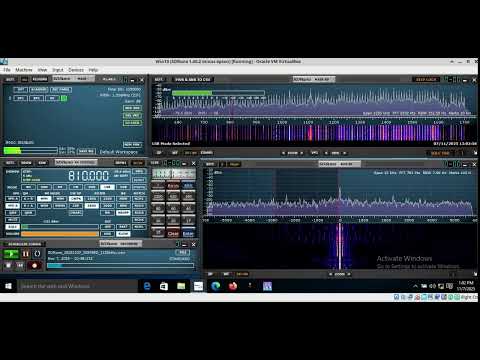Click PWR & SNR TO CSV button
Viewport: 480px width, 360px height.
193,79
